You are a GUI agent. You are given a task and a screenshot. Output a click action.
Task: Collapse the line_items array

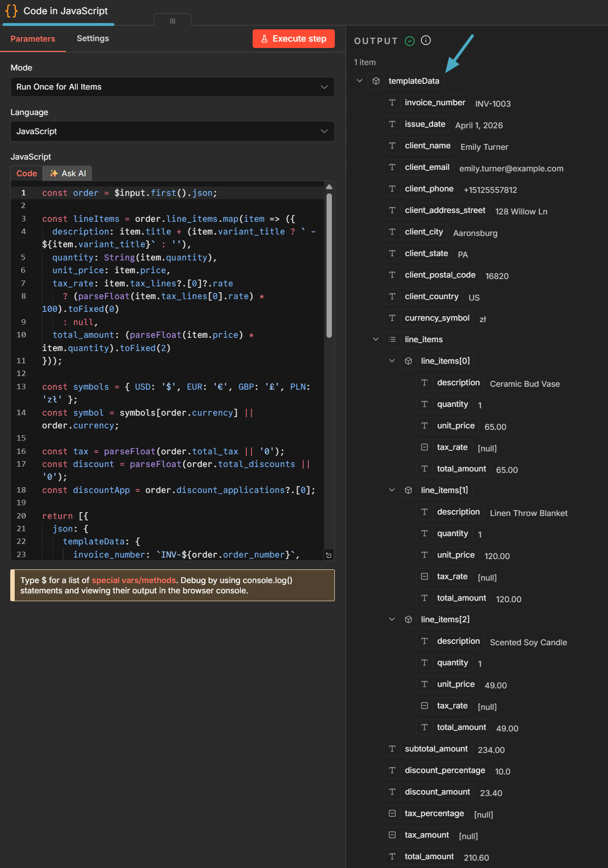(x=375, y=339)
